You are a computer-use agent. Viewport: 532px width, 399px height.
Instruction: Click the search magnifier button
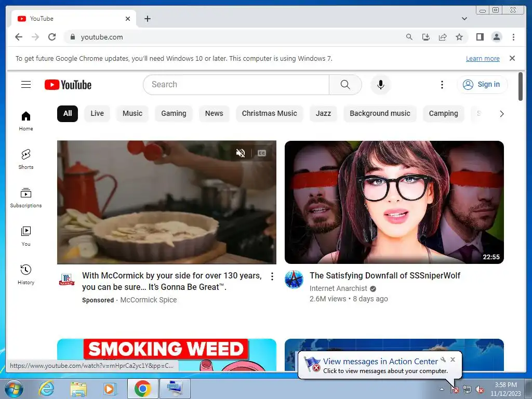point(345,85)
